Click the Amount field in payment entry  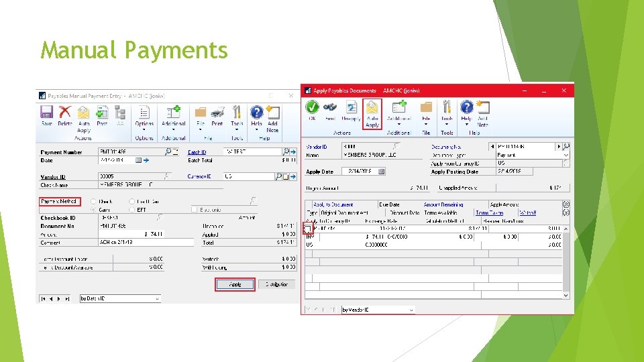pos(131,235)
